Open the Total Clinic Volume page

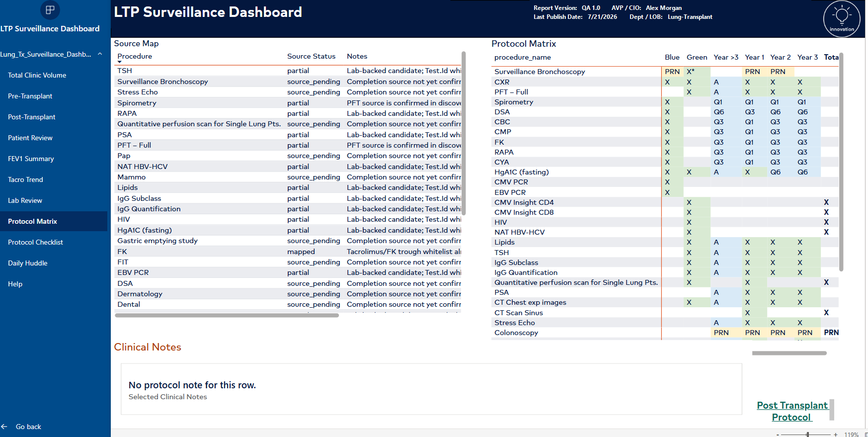pyautogui.click(x=54, y=75)
